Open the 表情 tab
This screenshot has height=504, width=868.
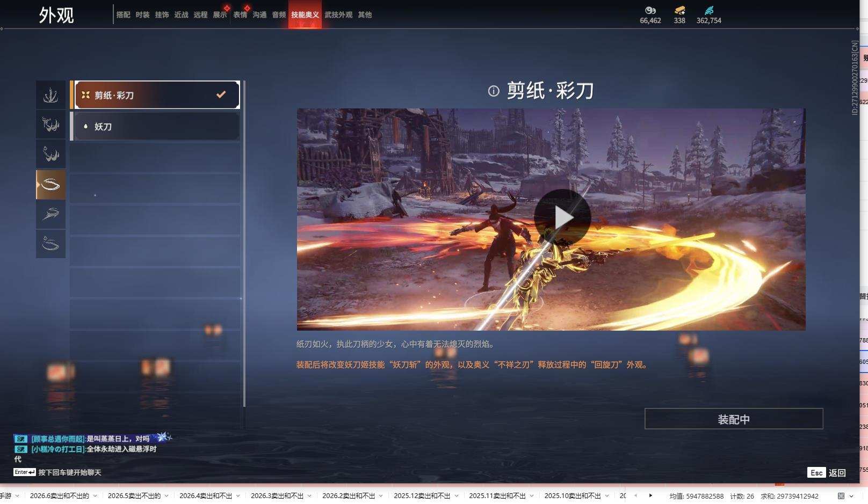[240, 14]
